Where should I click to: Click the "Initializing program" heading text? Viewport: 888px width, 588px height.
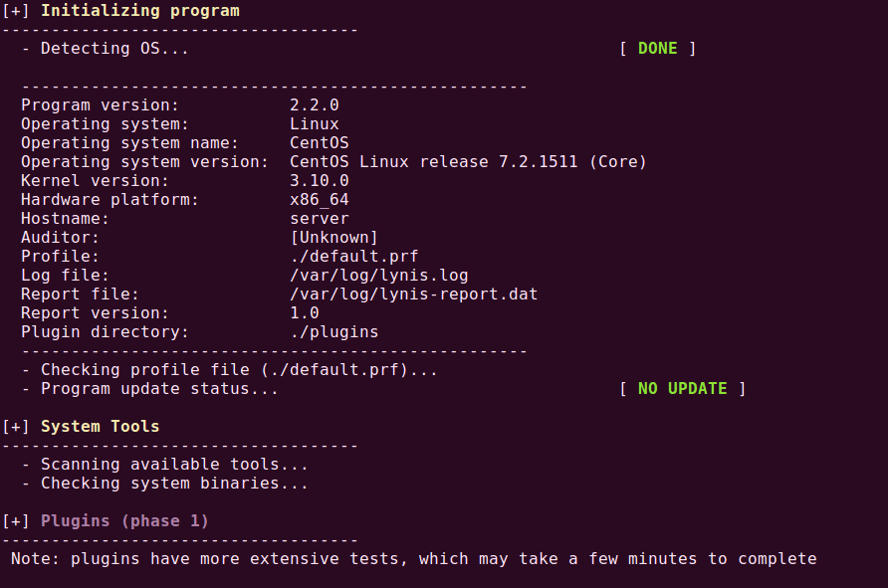[139, 11]
